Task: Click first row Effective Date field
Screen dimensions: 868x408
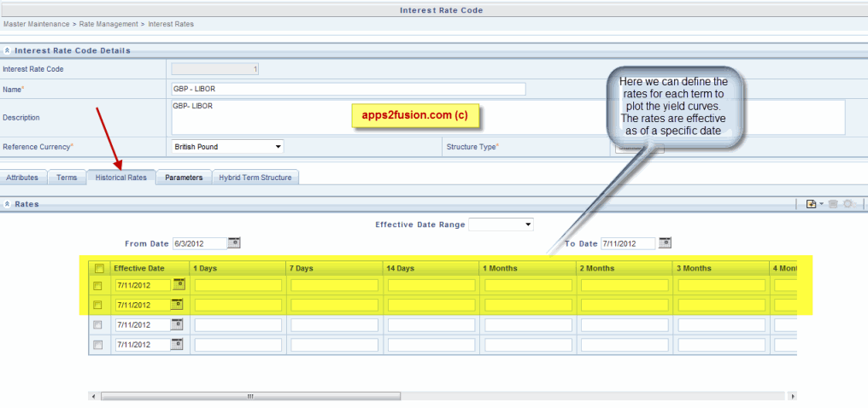Action: click(143, 285)
